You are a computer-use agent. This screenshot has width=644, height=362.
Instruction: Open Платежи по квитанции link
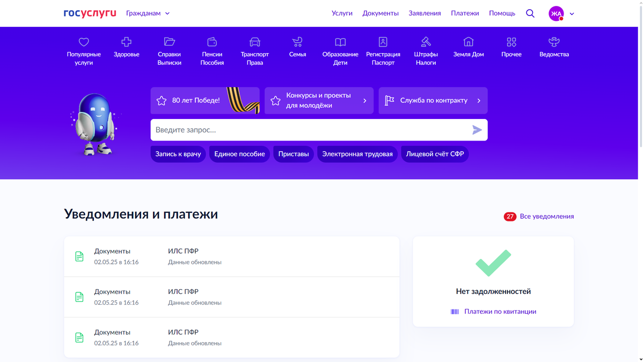pyautogui.click(x=500, y=312)
